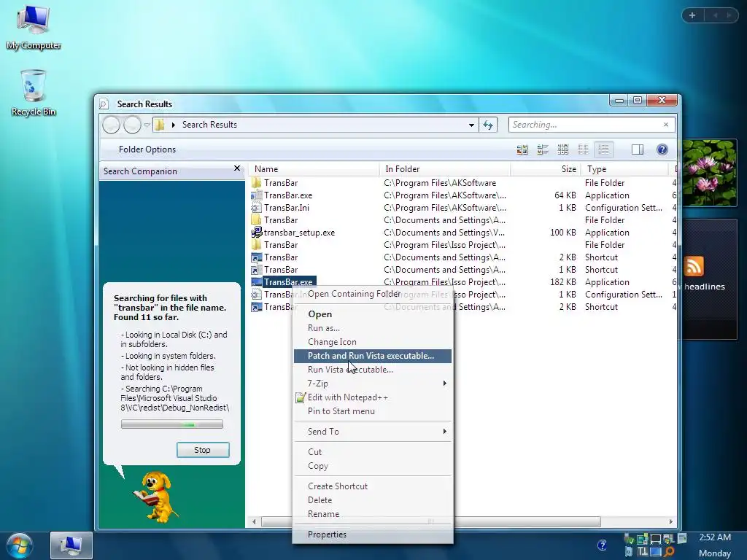Click the TL tray icon
This screenshot has height=560, width=747.
643,552
